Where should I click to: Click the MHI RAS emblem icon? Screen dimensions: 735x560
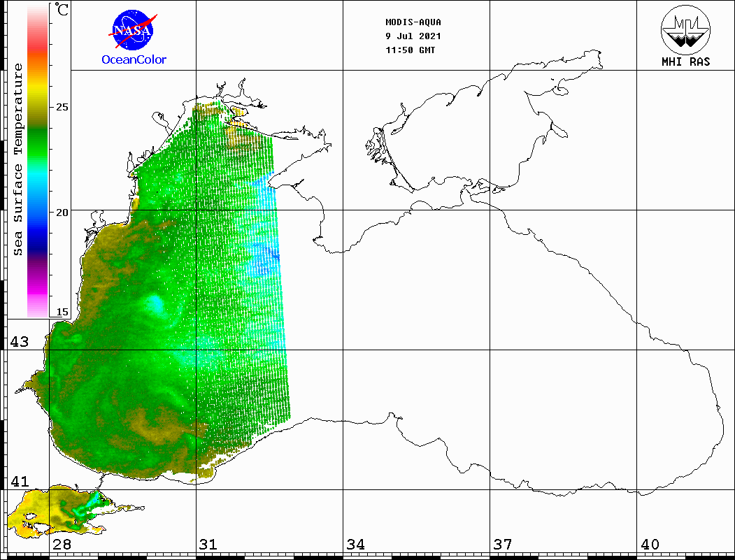(x=685, y=29)
